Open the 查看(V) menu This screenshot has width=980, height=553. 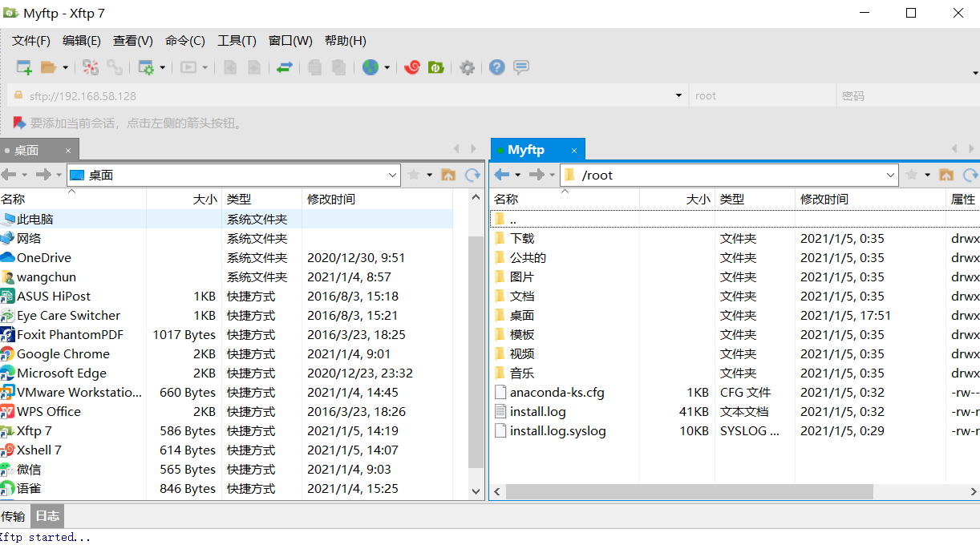click(x=133, y=41)
